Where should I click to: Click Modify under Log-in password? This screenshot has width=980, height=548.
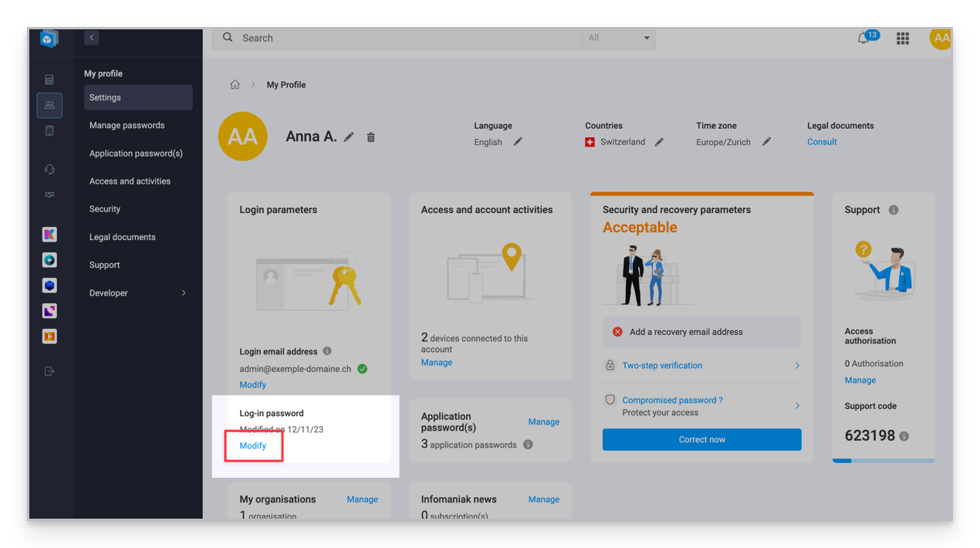coord(252,445)
